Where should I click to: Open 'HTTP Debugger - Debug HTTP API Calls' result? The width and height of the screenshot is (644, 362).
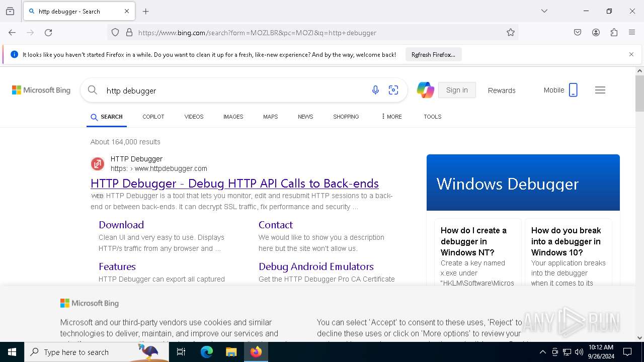click(x=234, y=184)
